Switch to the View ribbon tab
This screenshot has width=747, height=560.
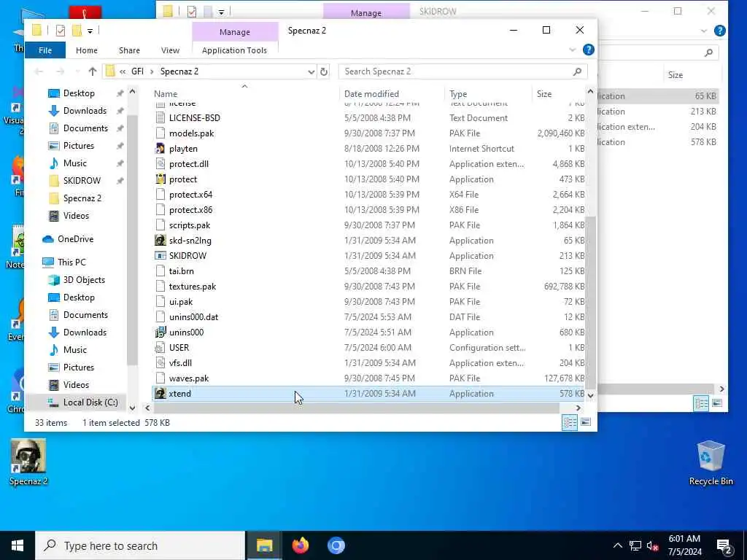[170, 50]
